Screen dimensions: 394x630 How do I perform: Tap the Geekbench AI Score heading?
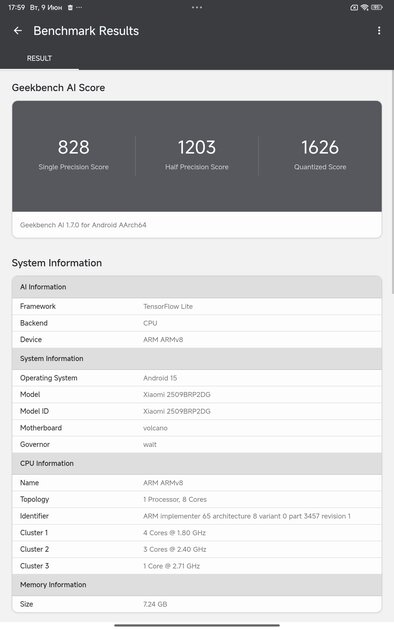[58, 88]
